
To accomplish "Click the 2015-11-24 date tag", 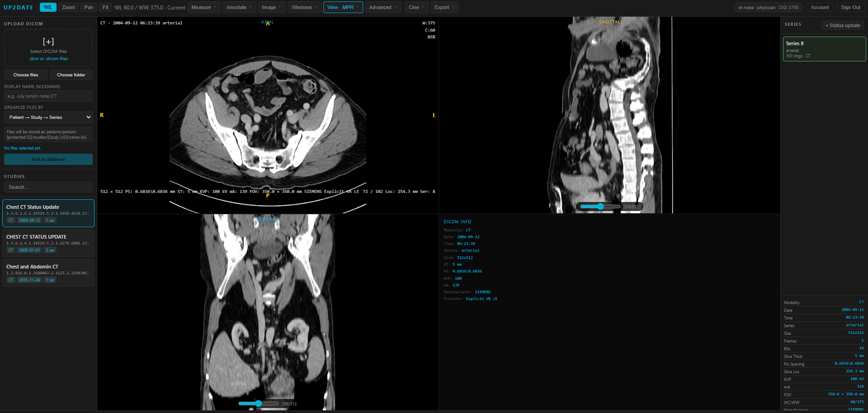I will (29, 280).
